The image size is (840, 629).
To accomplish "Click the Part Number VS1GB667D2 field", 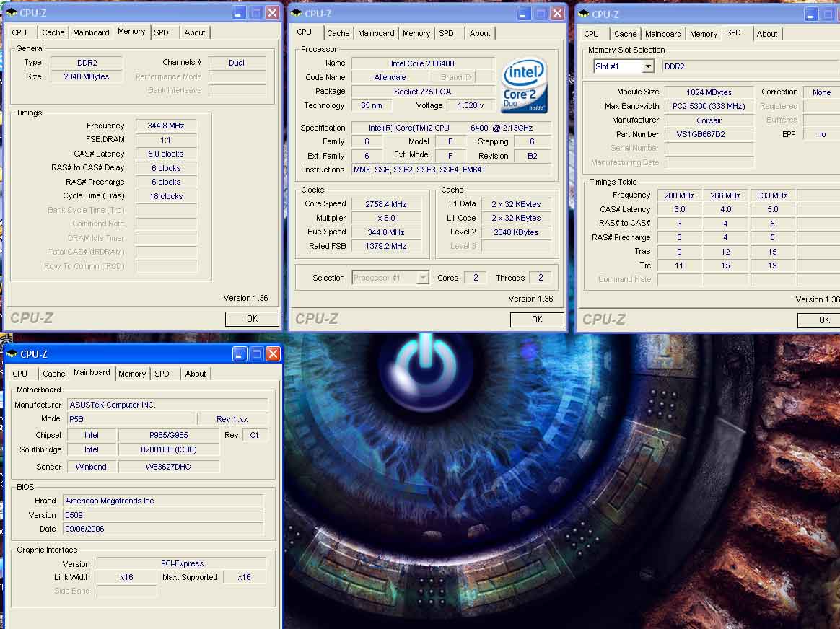I will click(x=709, y=134).
